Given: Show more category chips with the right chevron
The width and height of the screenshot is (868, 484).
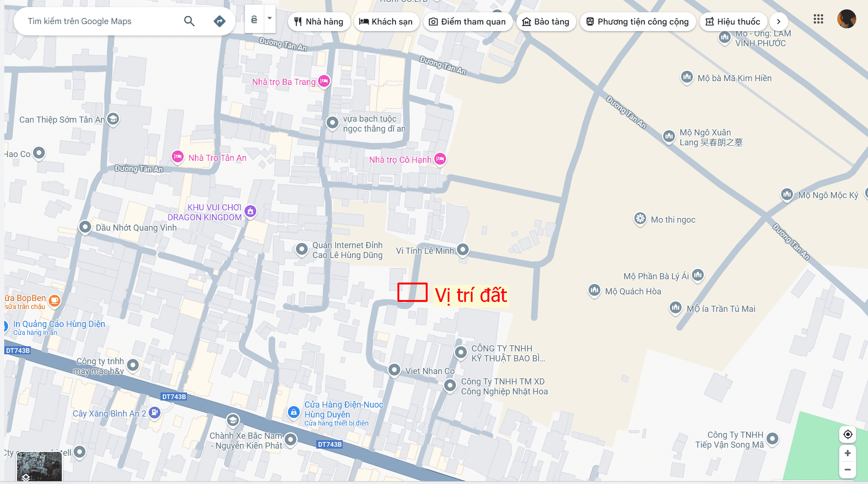Looking at the screenshot, I should (779, 22).
